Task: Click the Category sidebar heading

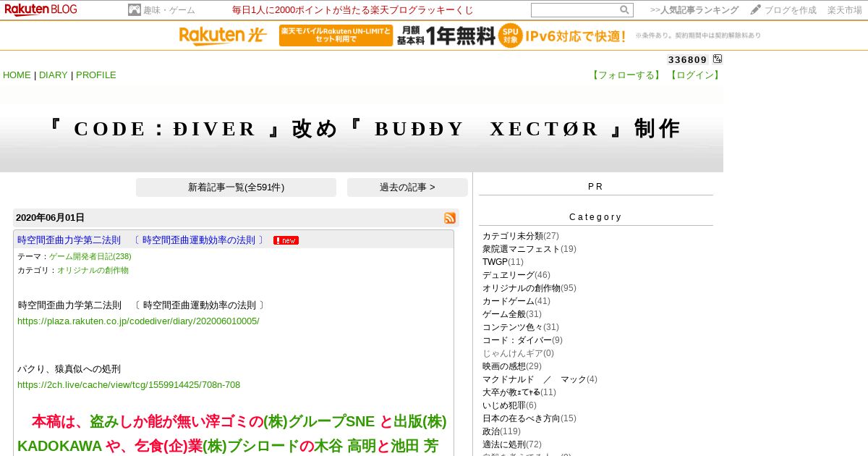Action: click(x=595, y=217)
